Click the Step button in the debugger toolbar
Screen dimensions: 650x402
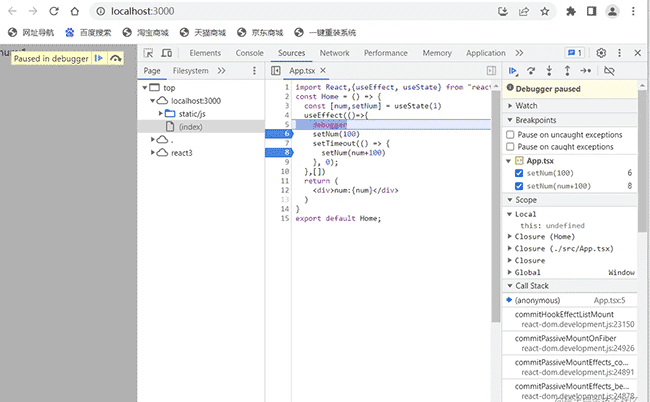(585, 71)
